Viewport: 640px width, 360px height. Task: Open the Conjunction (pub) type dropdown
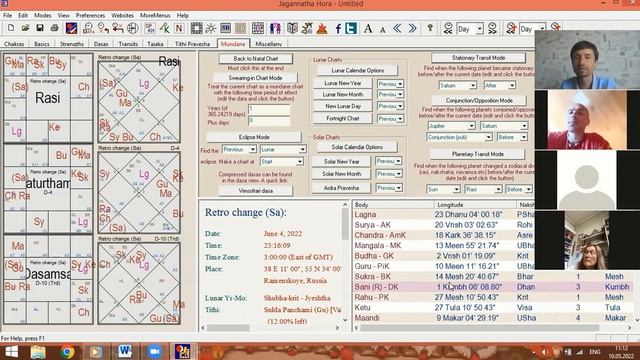tap(459, 137)
